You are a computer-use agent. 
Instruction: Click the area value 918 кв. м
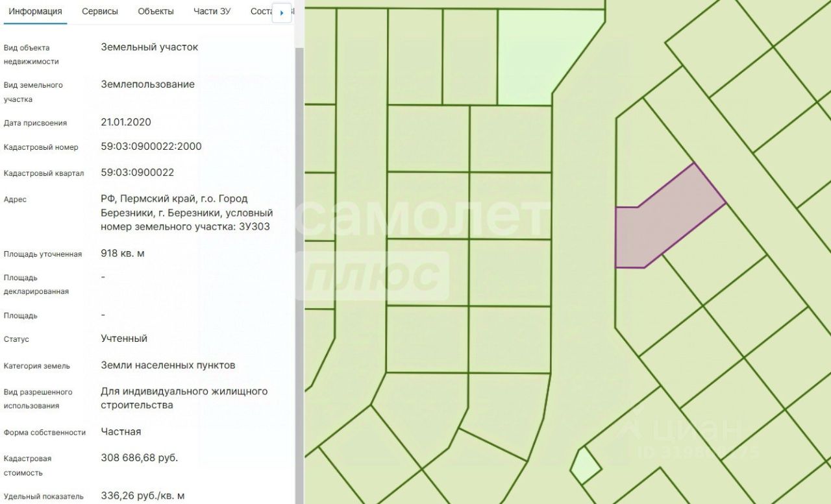(123, 253)
